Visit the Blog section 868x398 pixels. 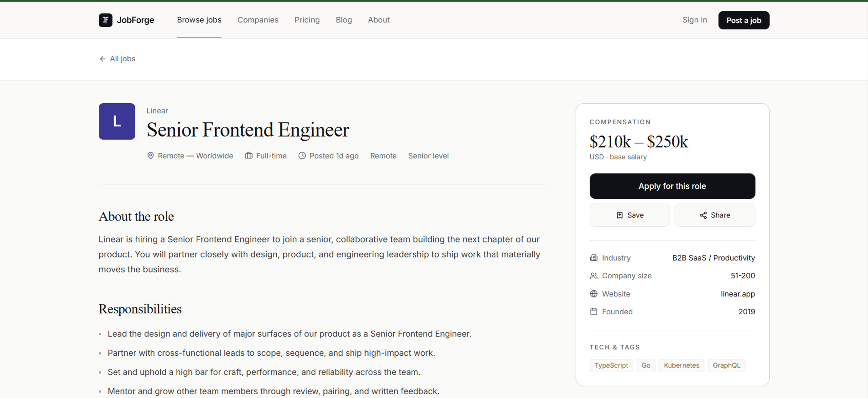click(x=344, y=20)
